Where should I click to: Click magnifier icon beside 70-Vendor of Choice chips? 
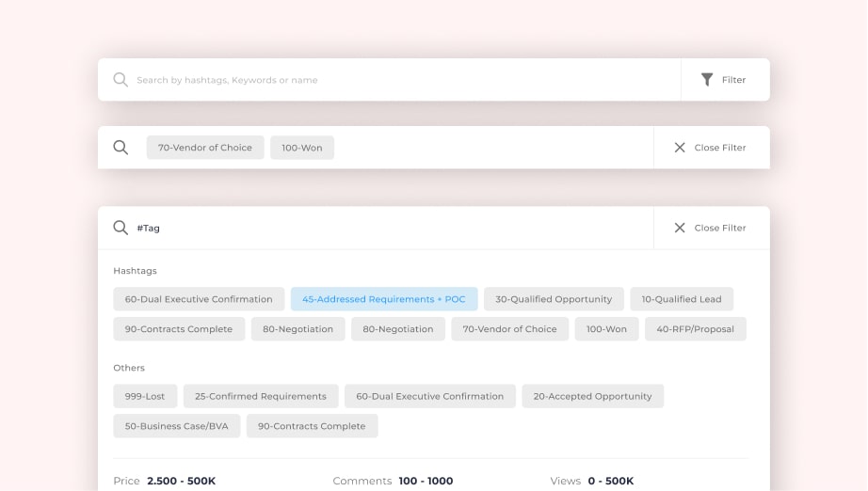click(x=121, y=148)
